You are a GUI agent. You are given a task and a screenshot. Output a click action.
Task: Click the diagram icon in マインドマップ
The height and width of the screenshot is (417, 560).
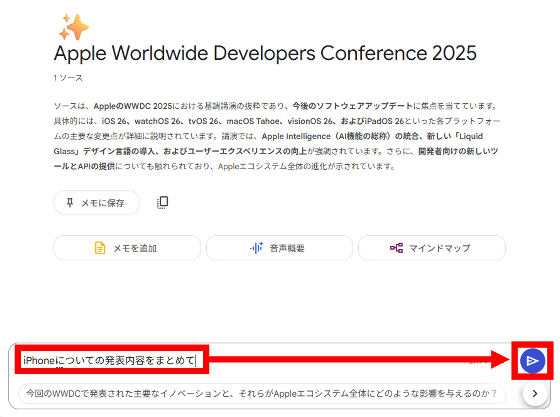(x=396, y=248)
